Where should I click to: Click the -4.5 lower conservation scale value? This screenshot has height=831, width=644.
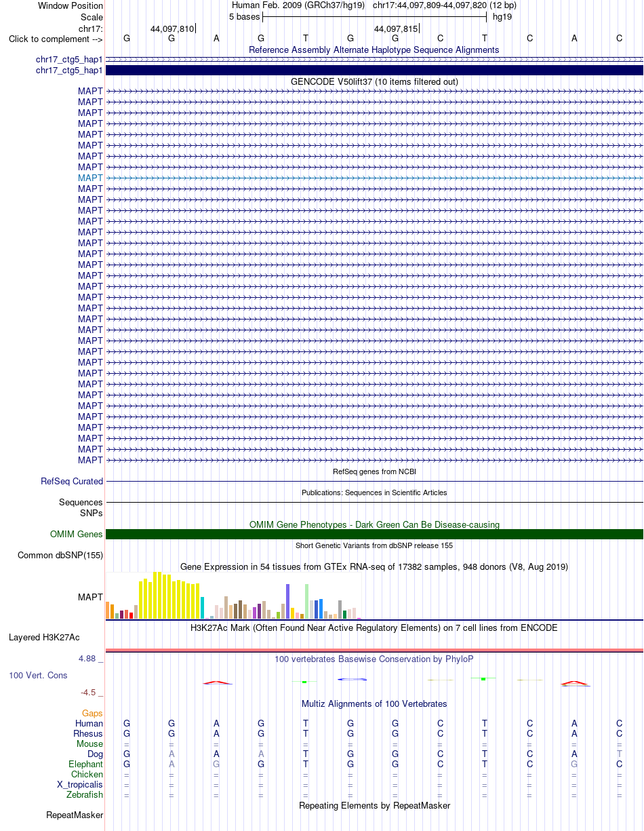(x=91, y=693)
